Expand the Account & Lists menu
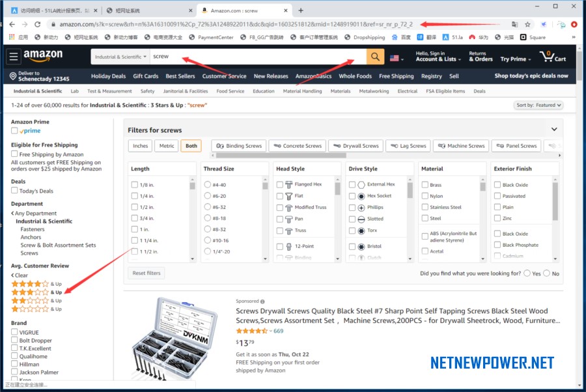The height and width of the screenshot is (392, 586). [438, 57]
